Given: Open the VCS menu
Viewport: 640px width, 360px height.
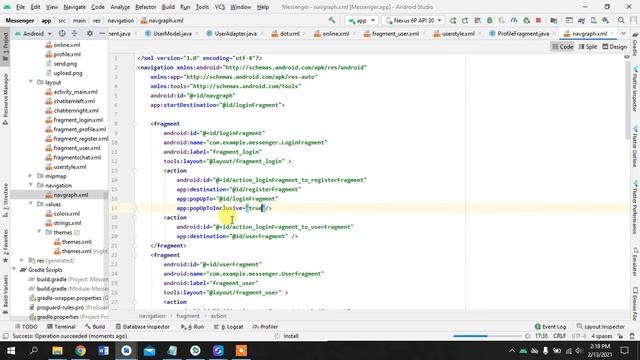Looking at the screenshot, I should (220, 7).
